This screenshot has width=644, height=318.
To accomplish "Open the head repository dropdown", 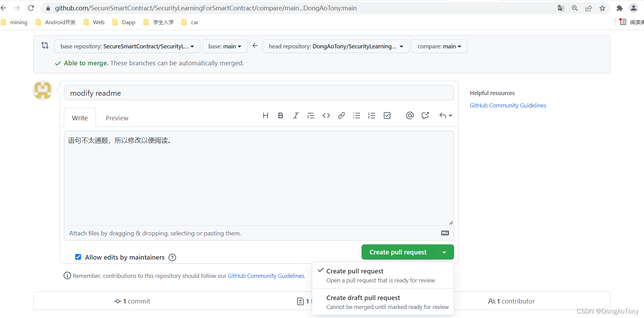I will [336, 46].
